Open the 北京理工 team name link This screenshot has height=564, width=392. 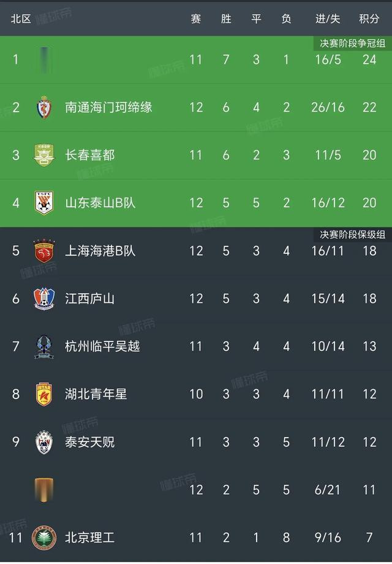(90, 538)
